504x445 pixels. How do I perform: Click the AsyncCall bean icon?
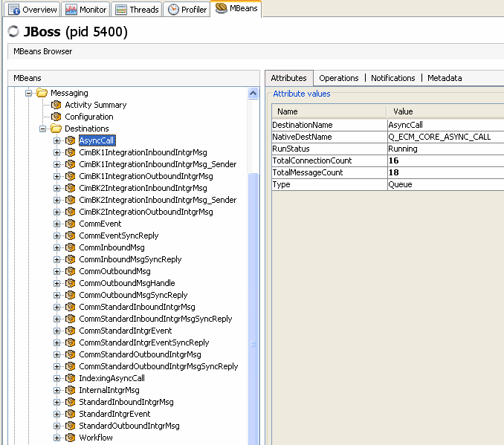click(71, 140)
